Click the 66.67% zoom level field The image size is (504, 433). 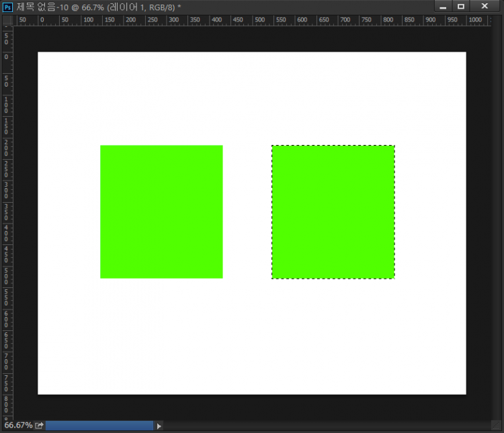(18, 426)
